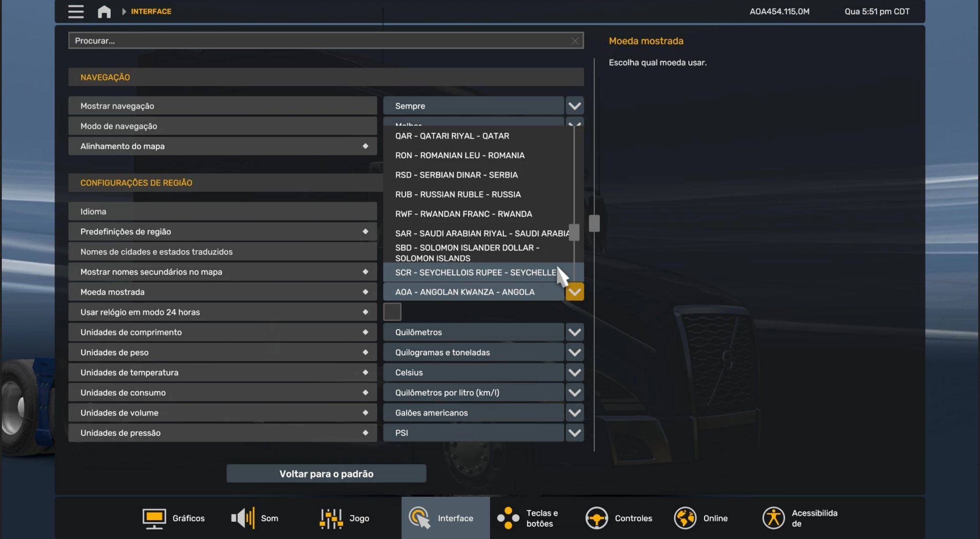The width and height of the screenshot is (980, 539).
Task: Toggle the 24-hour clock checkbox
Action: (x=392, y=312)
